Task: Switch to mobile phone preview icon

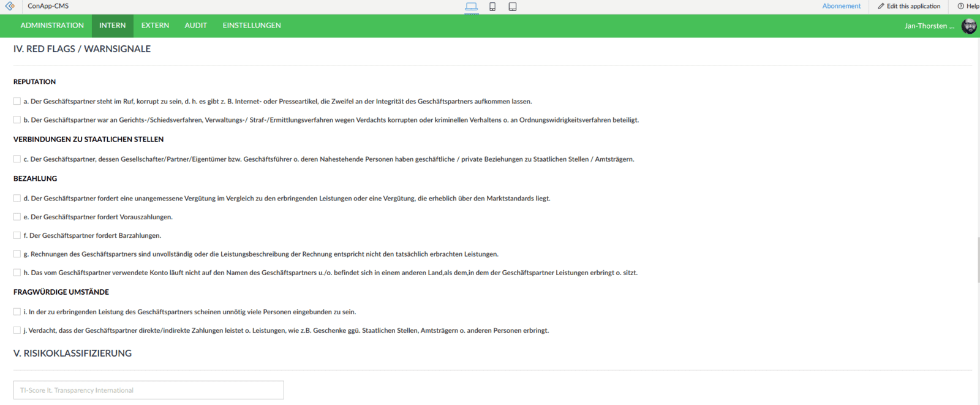Action: click(x=492, y=7)
